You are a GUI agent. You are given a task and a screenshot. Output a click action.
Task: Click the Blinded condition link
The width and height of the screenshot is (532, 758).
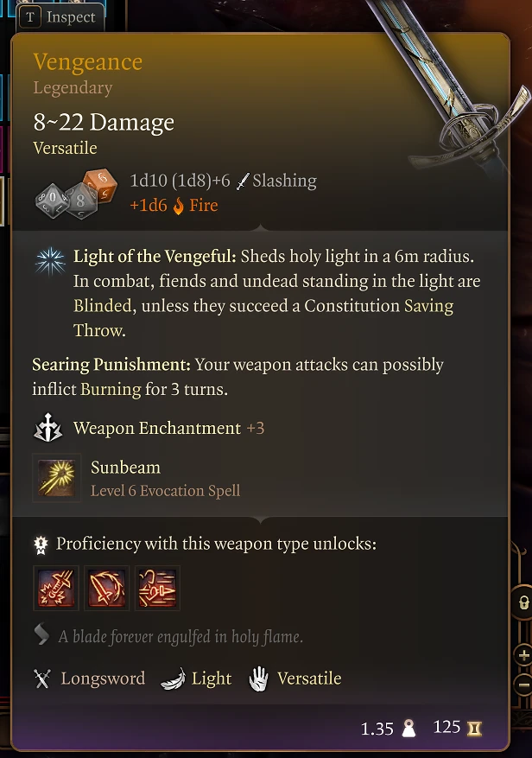tap(103, 306)
